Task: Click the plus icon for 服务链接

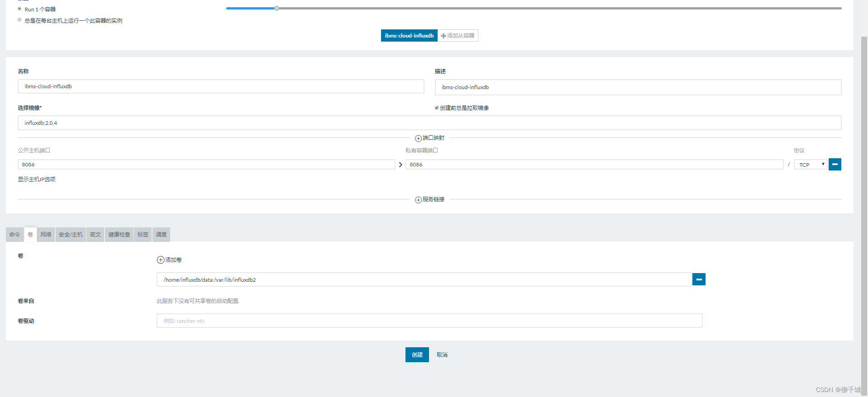Action: (418, 200)
